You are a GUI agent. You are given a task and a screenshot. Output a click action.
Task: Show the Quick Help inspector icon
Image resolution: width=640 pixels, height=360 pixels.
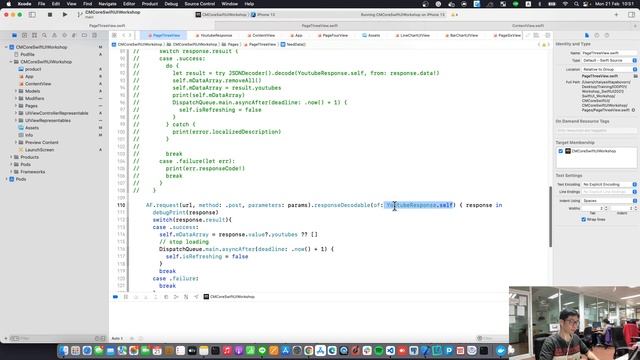(x=607, y=36)
